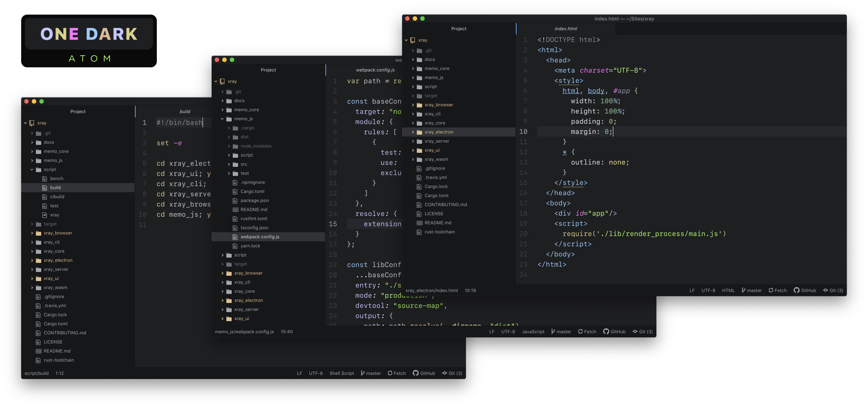Click line 10 margin code in index.html editor
This screenshot has width=868, height=407.
coord(591,132)
